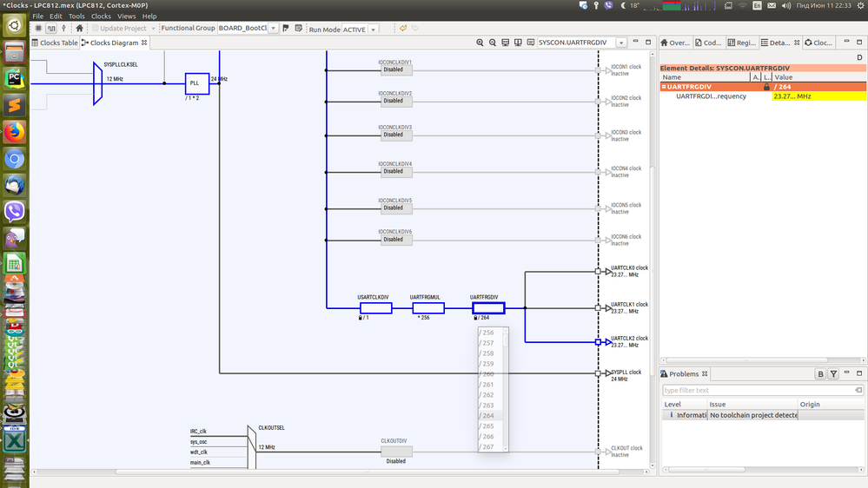Click the Update Project button
Screen dimensions: 868x488
pos(123,28)
